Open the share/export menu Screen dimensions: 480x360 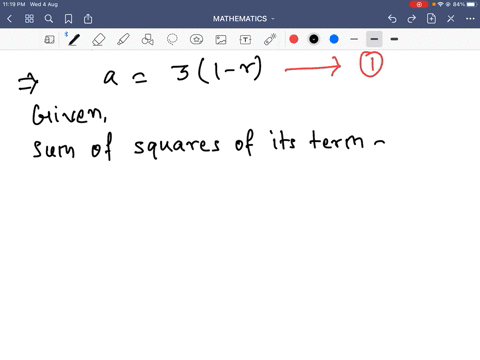point(88,19)
